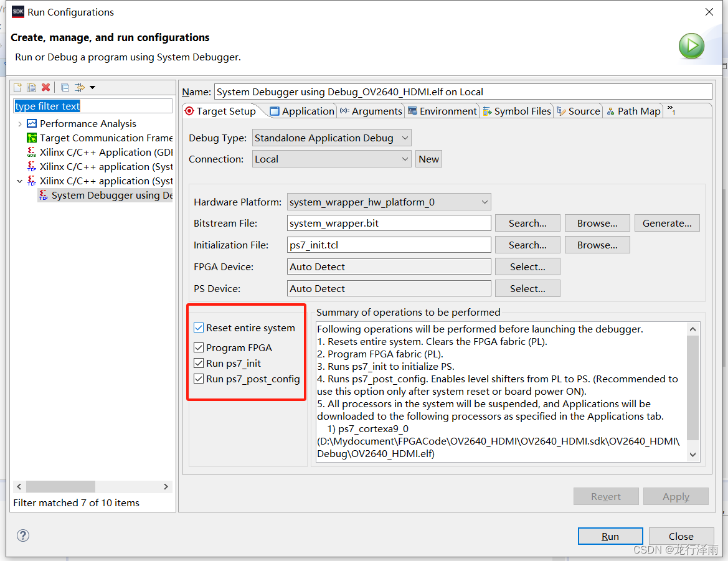This screenshot has height=561, width=728.
Task: Expand the Performance Analysis tree node
Action: (x=19, y=124)
